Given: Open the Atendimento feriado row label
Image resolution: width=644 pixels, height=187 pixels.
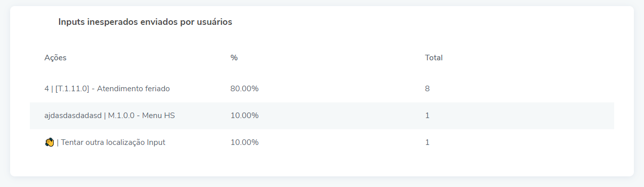Looking at the screenshot, I should click(x=107, y=89).
